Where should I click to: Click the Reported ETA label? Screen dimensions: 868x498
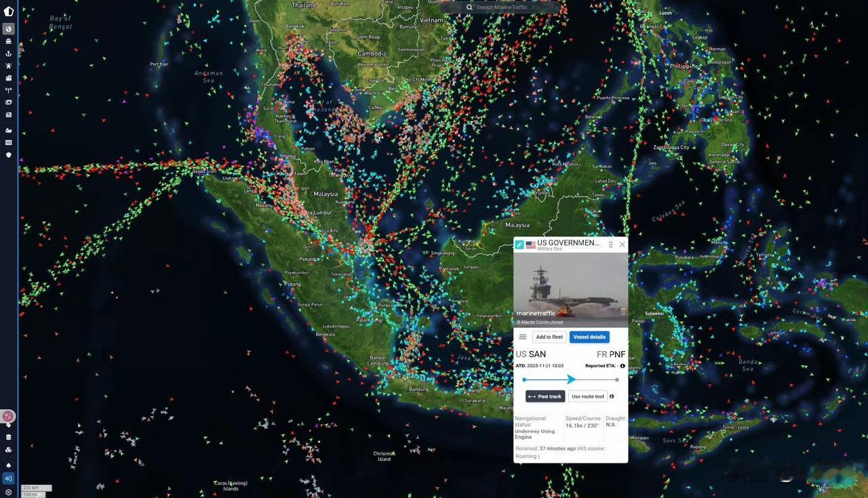[601, 366]
